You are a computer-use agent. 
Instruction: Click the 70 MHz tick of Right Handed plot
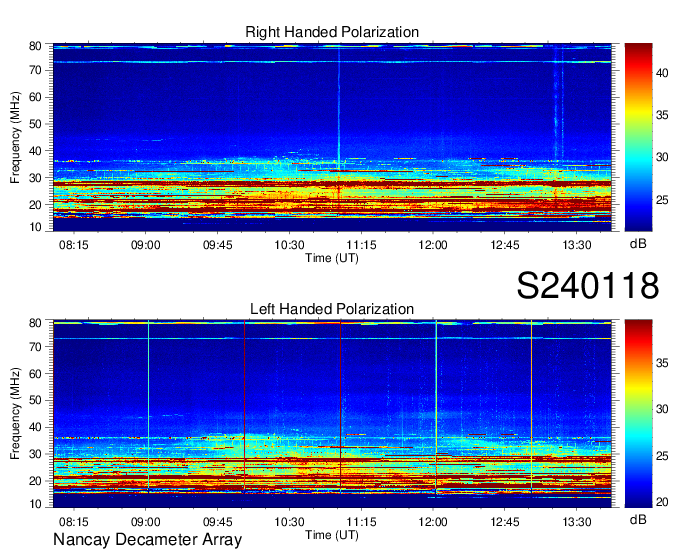[x=35, y=70]
